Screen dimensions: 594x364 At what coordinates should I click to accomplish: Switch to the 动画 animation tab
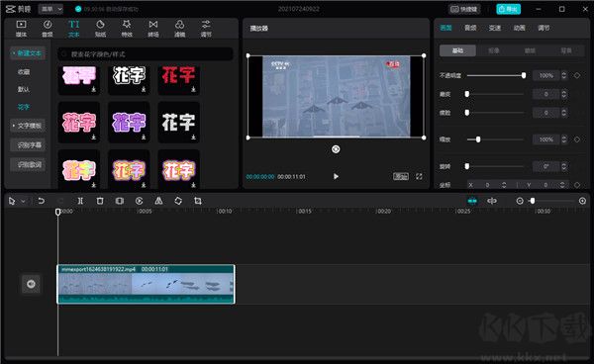coord(520,28)
